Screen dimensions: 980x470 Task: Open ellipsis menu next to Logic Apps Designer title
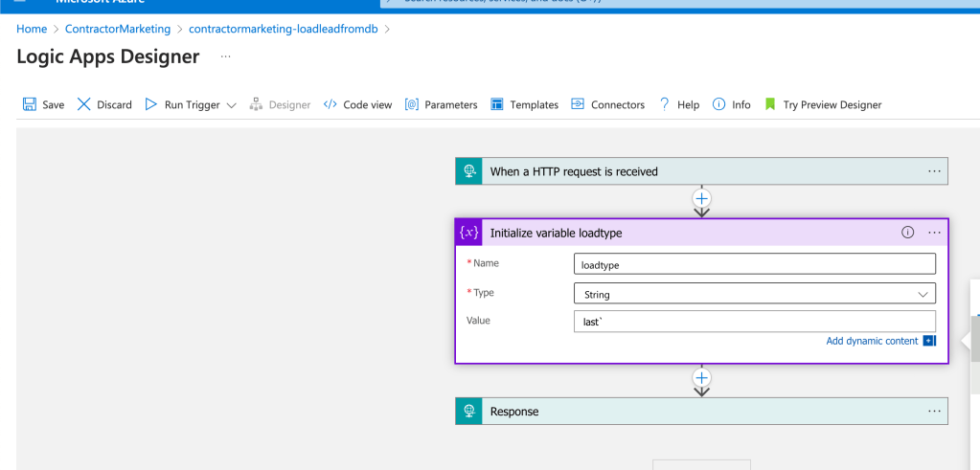point(226,56)
